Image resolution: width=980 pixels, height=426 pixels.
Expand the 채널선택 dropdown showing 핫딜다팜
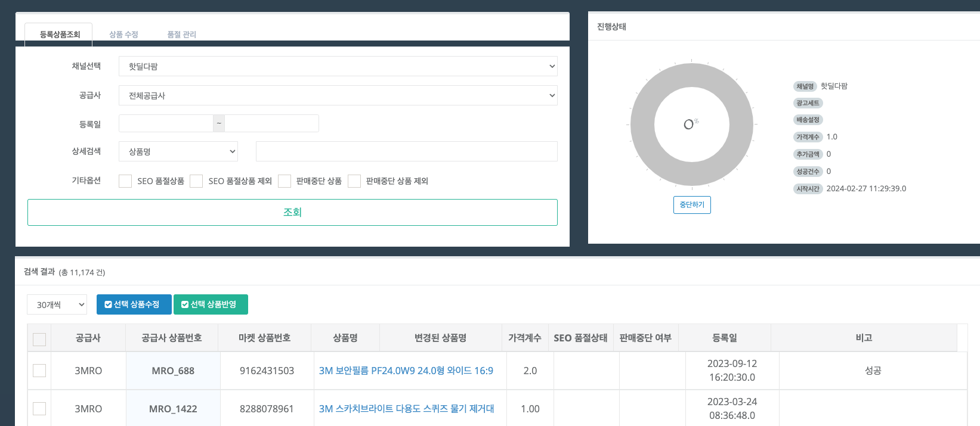[x=338, y=66]
